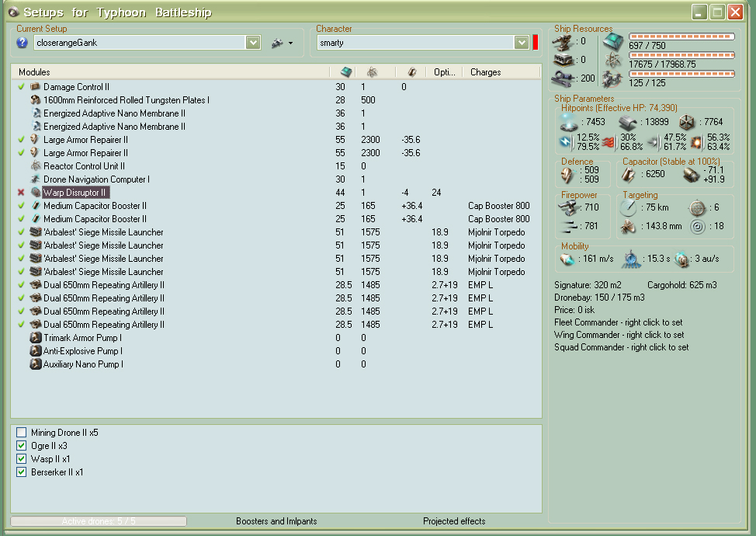Screen dimensions: 756x536
Task: Click Squad Commander right click to set
Action: pyautogui.click(x=621, y=347)
